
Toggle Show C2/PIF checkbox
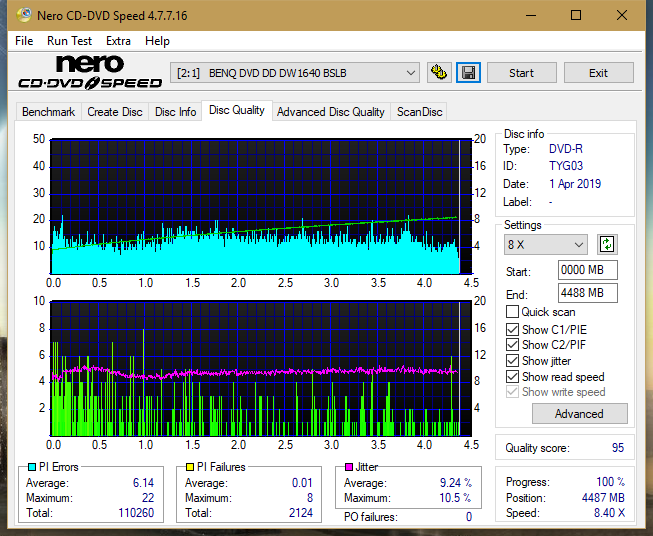[512, 345]
